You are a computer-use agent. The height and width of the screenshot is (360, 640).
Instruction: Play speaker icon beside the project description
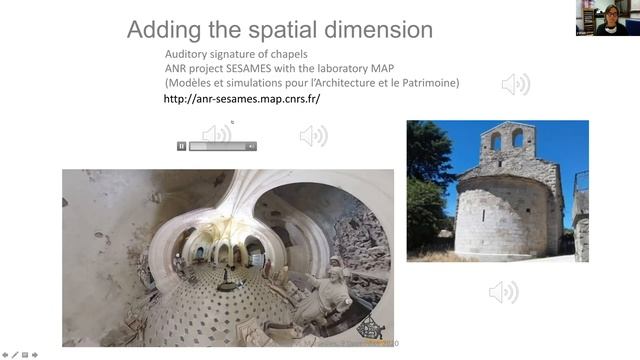click(x=516, y=84)
